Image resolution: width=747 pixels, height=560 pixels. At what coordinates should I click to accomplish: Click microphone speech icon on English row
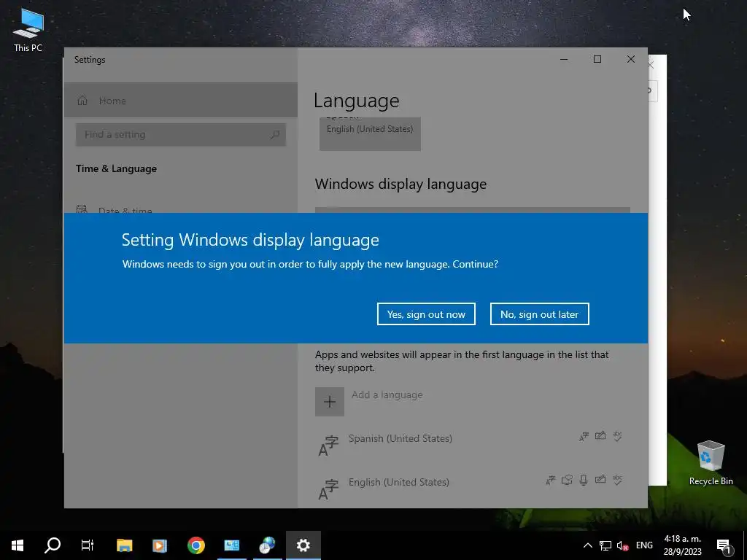584,480
